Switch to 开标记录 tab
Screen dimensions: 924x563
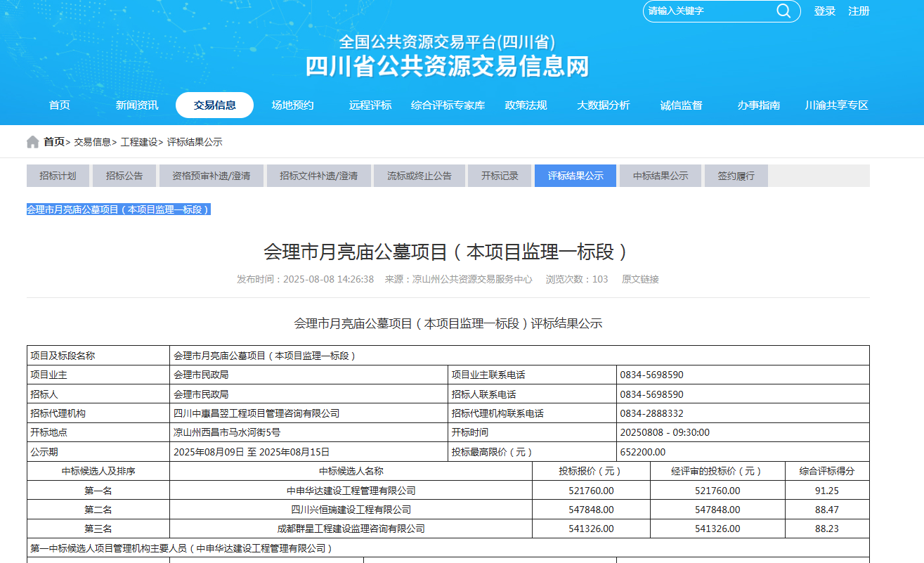tap(500, 176)
